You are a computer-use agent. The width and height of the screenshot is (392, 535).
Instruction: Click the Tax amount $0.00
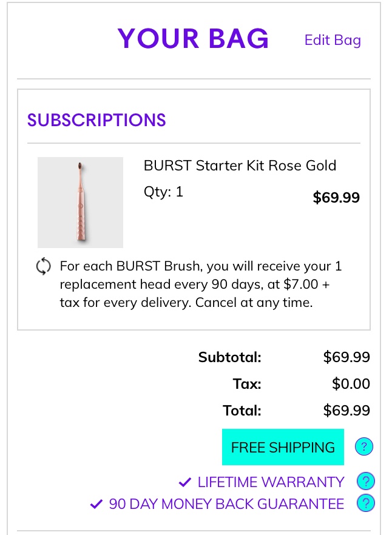(x=351, y=384)
